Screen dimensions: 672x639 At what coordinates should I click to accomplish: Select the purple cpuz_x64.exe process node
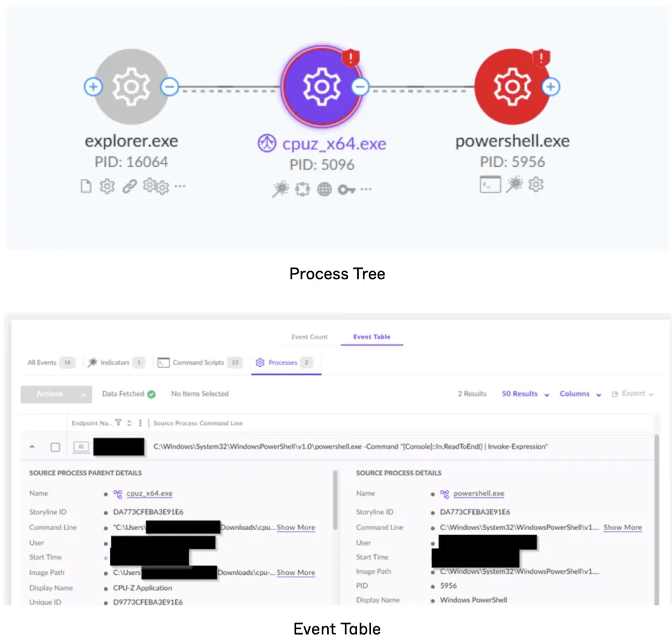(x=322, y=86)
